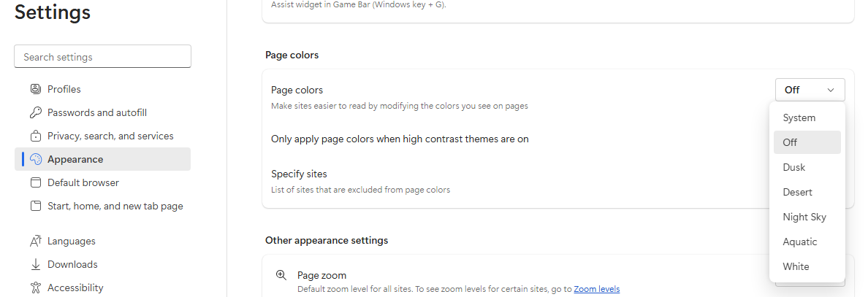Click the Start, home, and new tab page icon
The height and width of the screenshot is (297, 868).
35,206
